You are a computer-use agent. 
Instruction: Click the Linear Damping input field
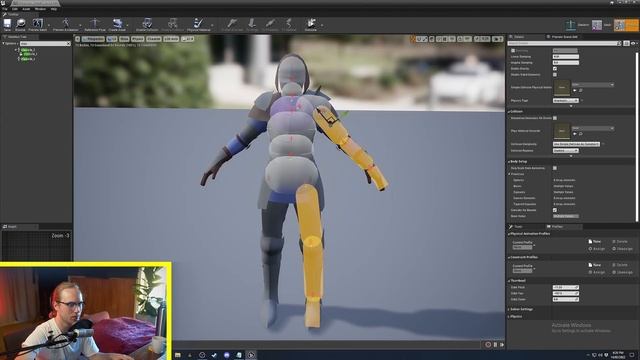[x=566, y=57]
